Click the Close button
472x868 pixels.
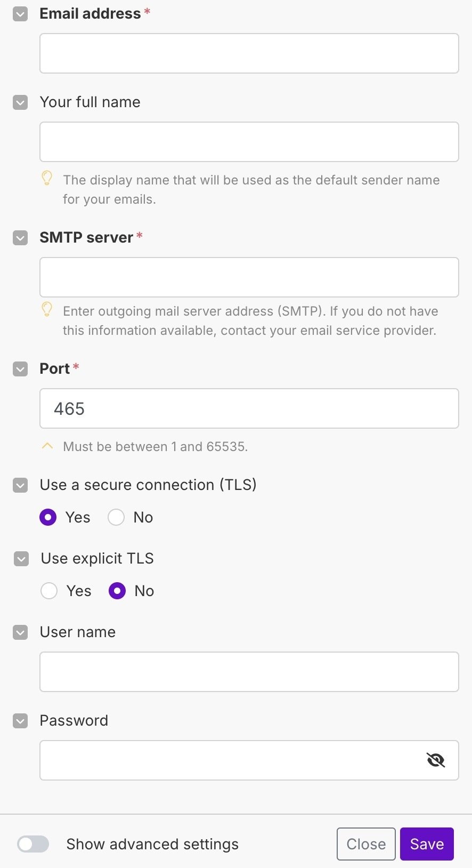pyautogui.click(x=366, y=844)
